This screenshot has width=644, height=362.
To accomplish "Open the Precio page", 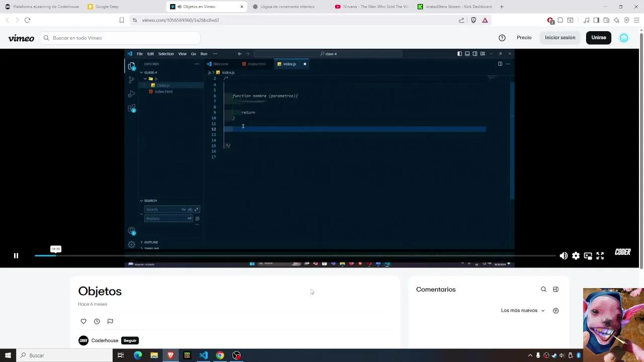I will pos(524,38).
